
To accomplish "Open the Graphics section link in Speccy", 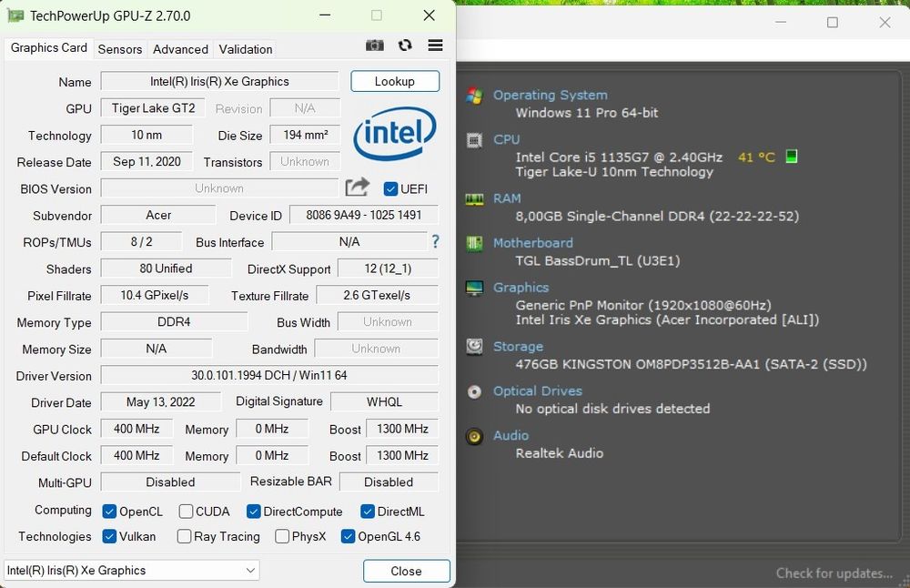I will (x=521, y=288).
